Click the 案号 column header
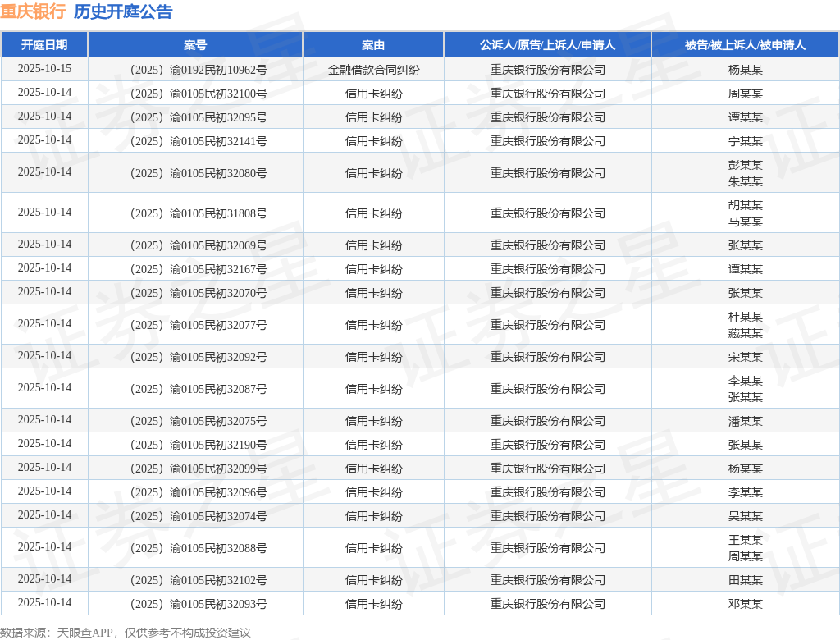 pyautogui.click(x=195, y=45)
